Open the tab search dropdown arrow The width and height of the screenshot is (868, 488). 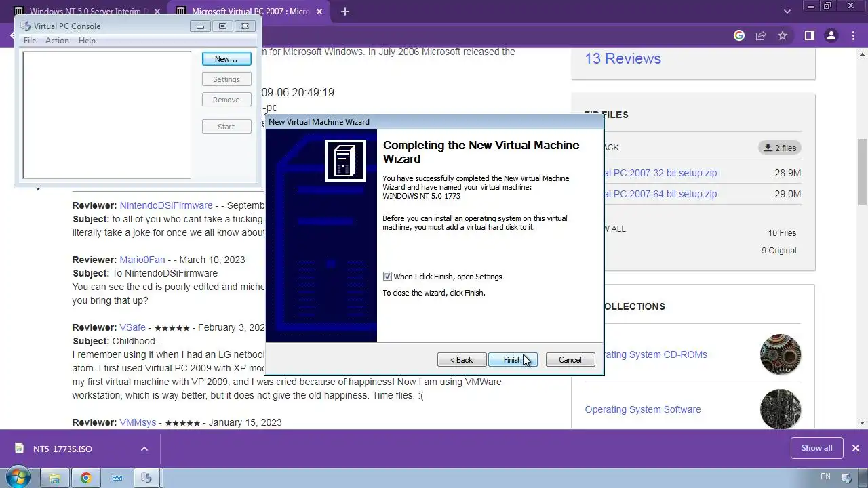tap(787, 12)
